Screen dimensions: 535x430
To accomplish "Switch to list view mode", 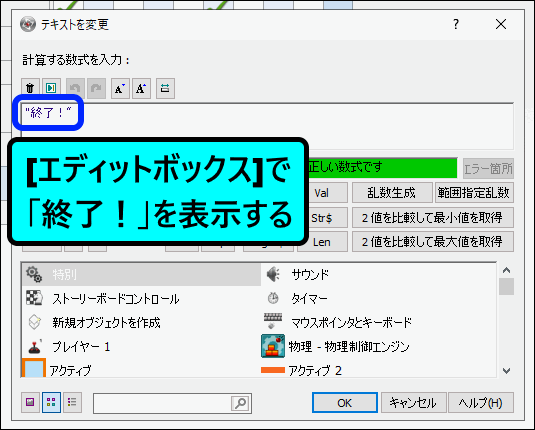I will [x=72, y=402].
